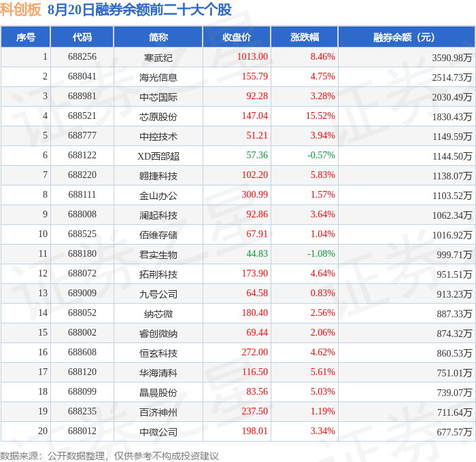
Task: Select stock name 寒武纪
Action: (x=158, y=57)
